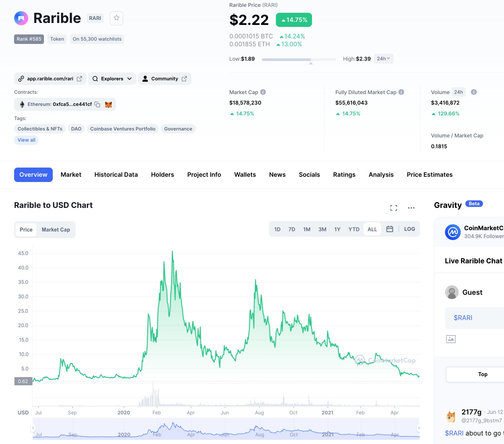Click the right handle of chart range slider
The image size is (504, 444).
pos(419,428)
